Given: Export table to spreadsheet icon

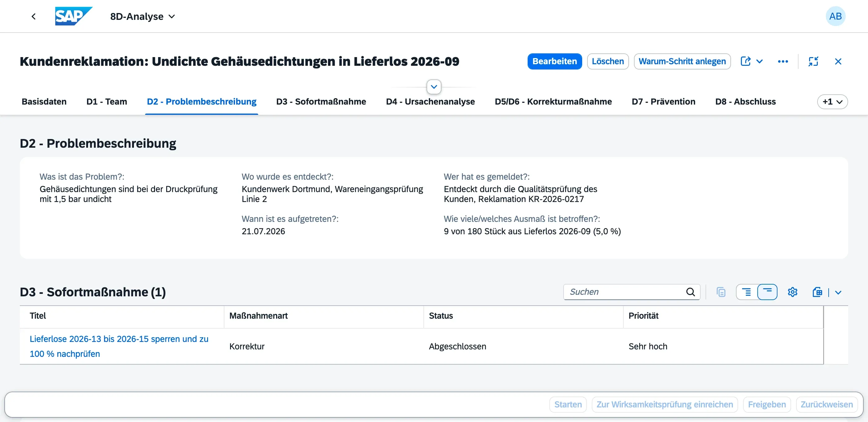Looking at the screenshot, I should pos(817,292).
